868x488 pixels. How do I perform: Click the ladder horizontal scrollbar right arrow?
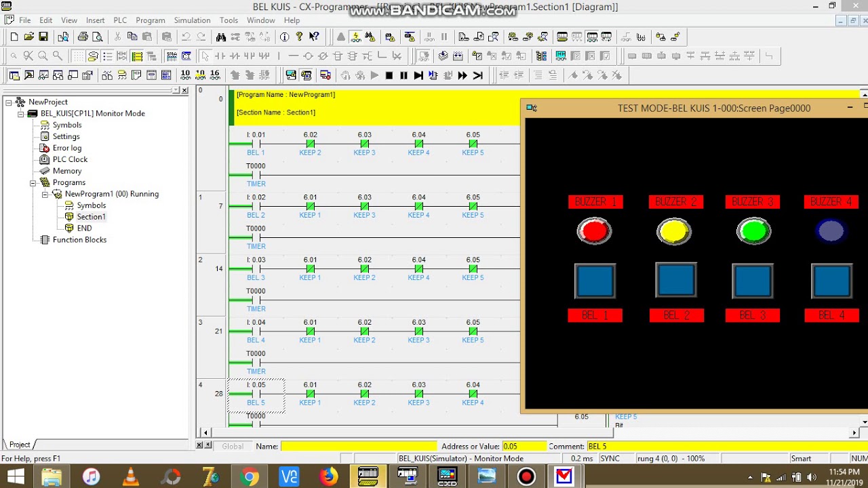[x=854, y=432]
